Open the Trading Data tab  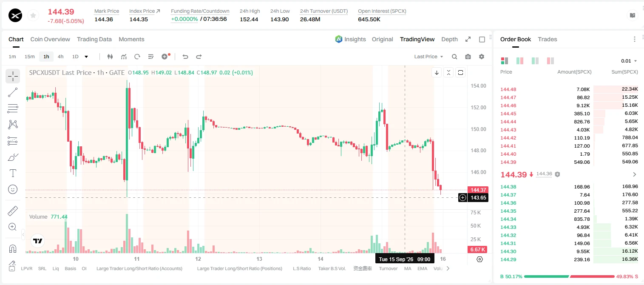tap(94, 39)
